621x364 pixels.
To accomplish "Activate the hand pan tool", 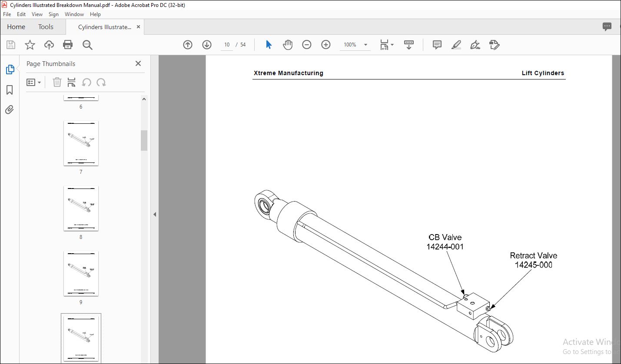I will point(288,45).
